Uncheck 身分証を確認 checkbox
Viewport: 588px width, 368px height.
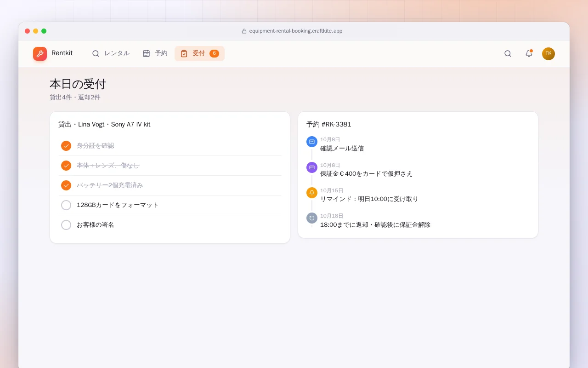coord(66,146)
